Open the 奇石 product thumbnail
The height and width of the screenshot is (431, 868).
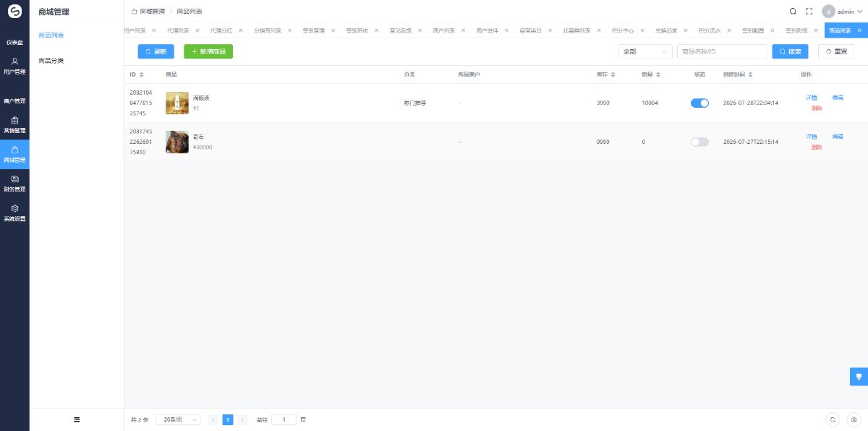[x=177, y=142]
